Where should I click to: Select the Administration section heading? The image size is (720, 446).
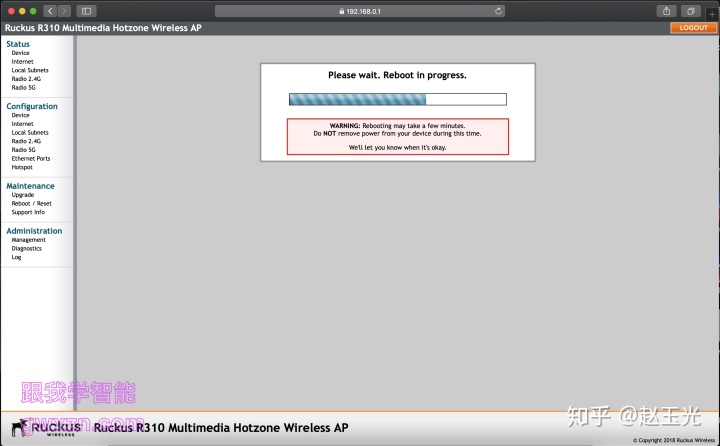tap(34, 231)
